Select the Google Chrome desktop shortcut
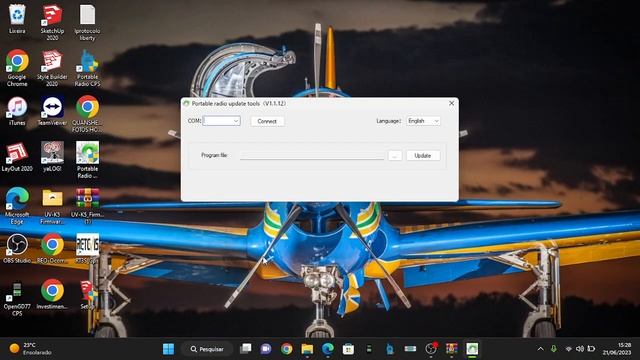Viewport: 640px width, 360px height. point(17,68)
